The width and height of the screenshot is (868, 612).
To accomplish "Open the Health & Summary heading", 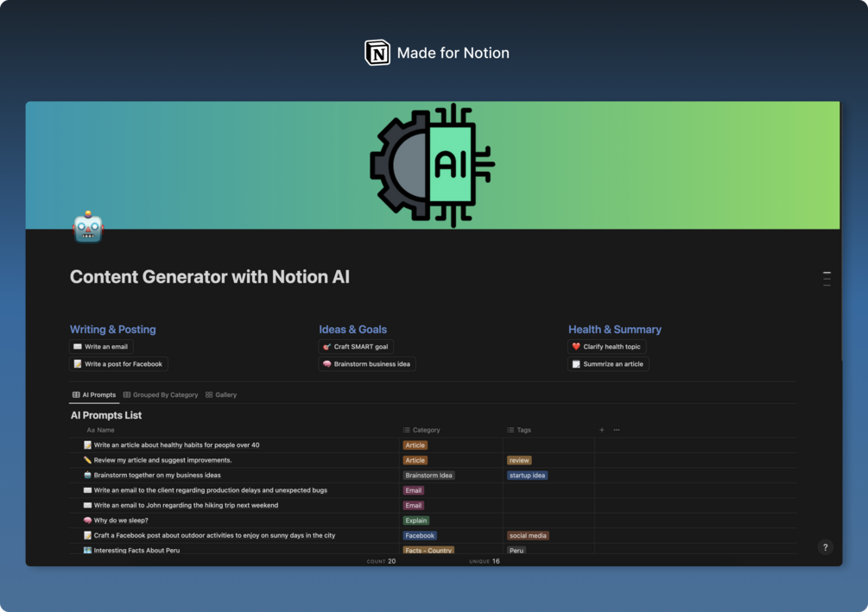I will coord(614,329).
